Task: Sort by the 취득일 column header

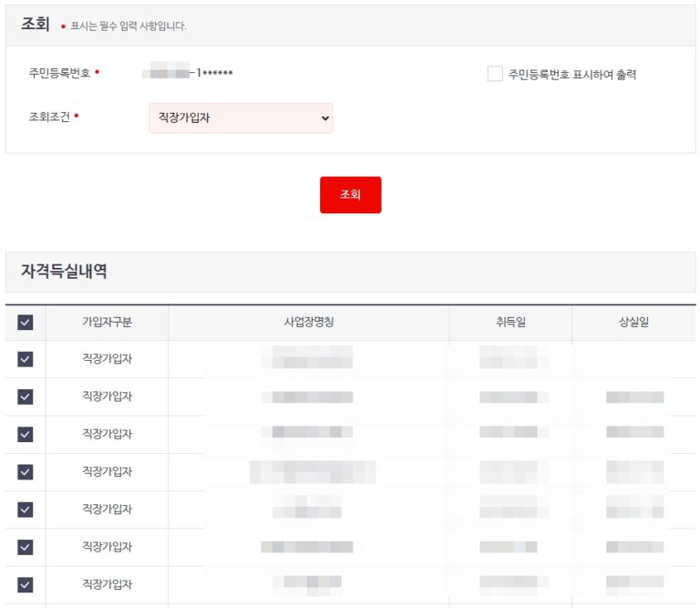Action: click(510, 322)
